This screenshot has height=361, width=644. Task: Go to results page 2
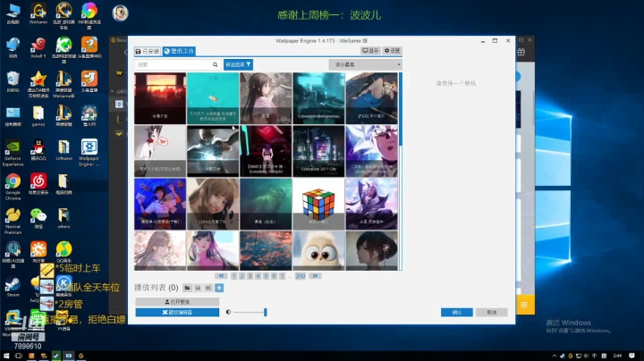coord(241,276)
